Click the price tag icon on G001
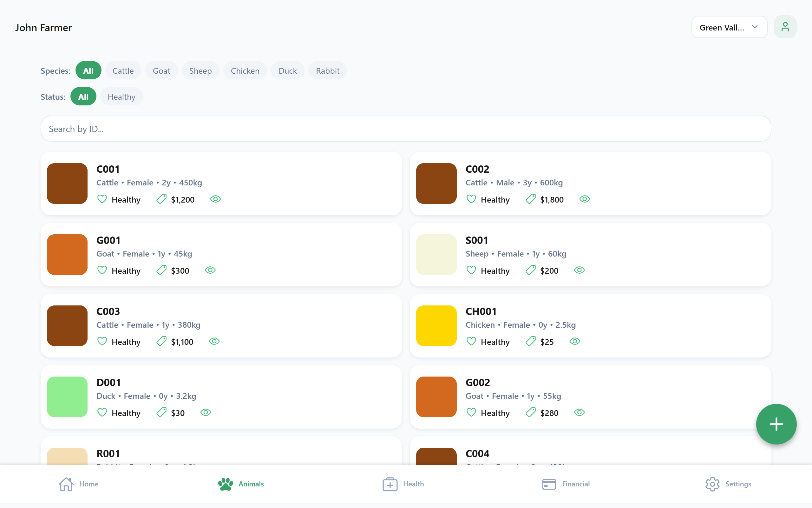This screenshot has width=812, height=508. point(161,270)
